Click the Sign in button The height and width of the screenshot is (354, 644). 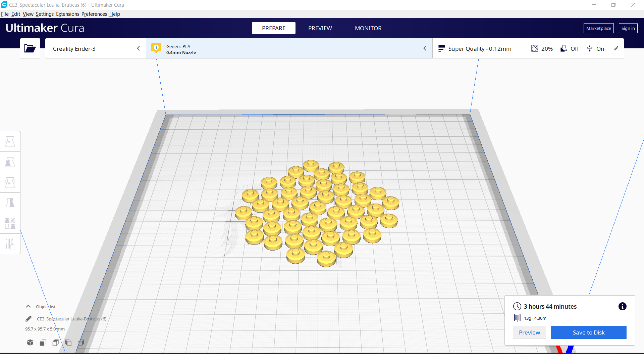pyautogui.click(x=628, y=28)
